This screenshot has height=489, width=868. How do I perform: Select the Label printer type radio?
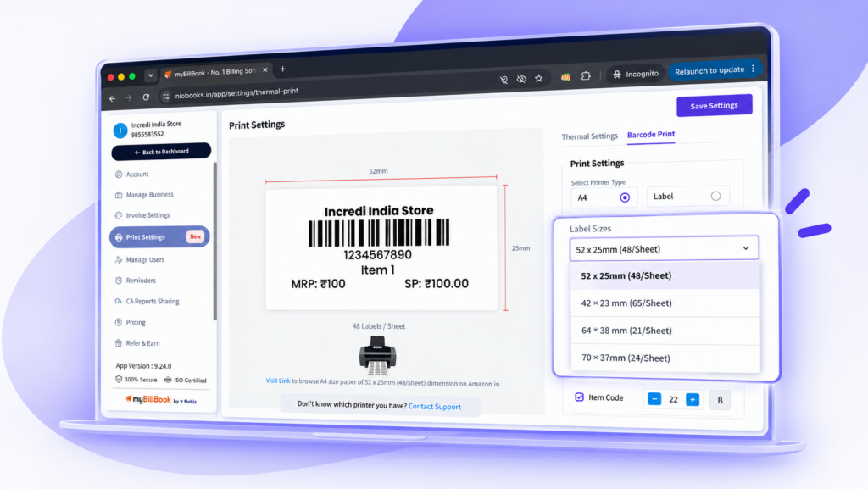tap(715, 196)
